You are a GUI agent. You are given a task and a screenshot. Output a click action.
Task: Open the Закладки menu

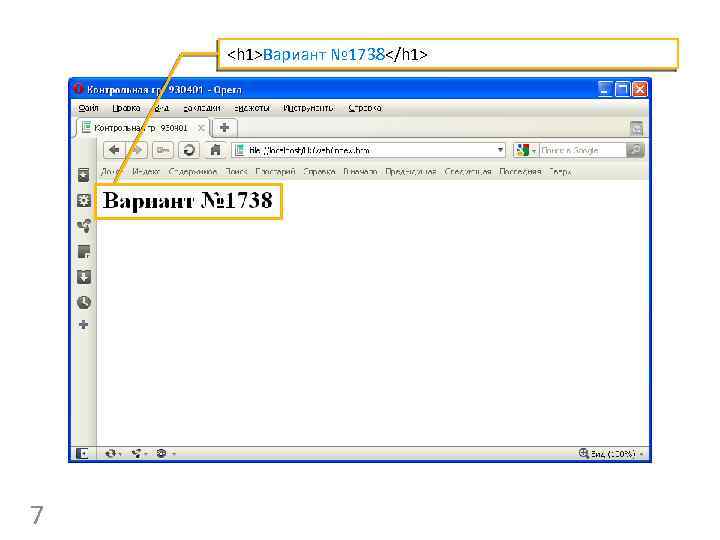(202, 108)
